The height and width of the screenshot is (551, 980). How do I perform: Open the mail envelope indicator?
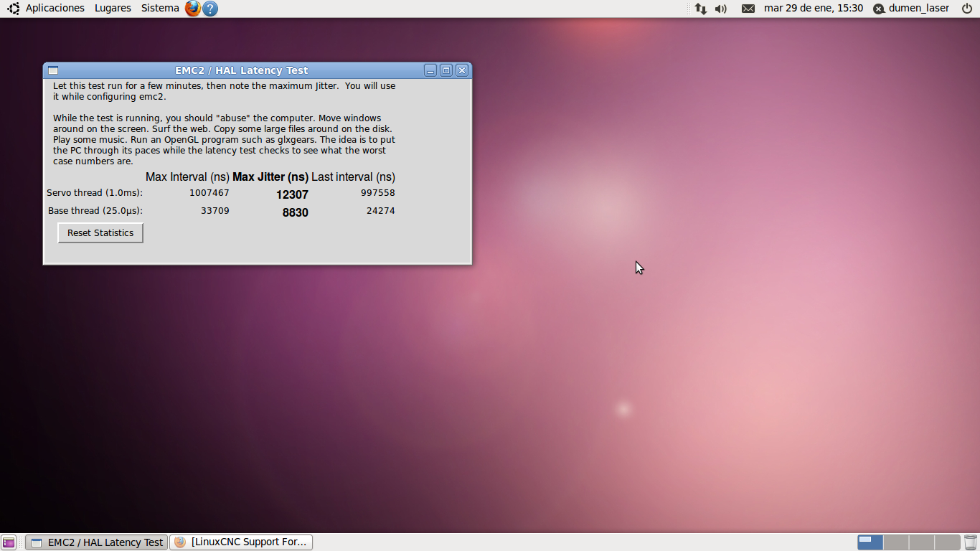tap(748, 9)
